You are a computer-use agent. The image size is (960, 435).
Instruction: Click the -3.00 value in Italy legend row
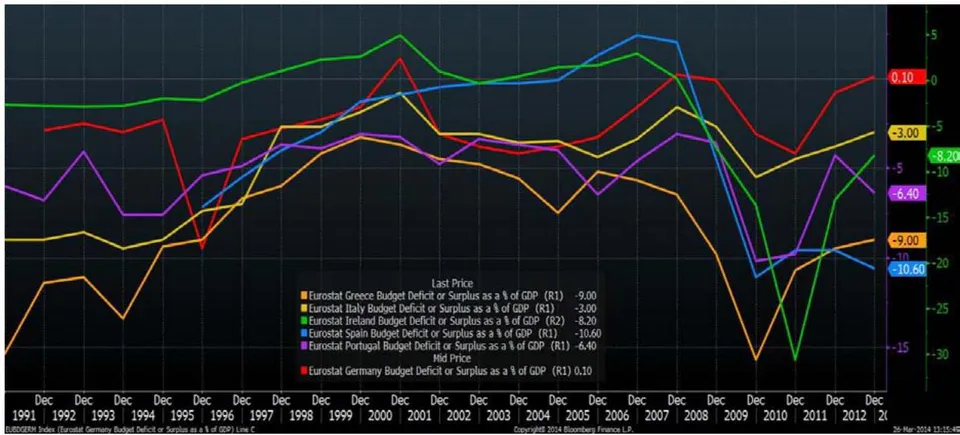click(586, 308)
